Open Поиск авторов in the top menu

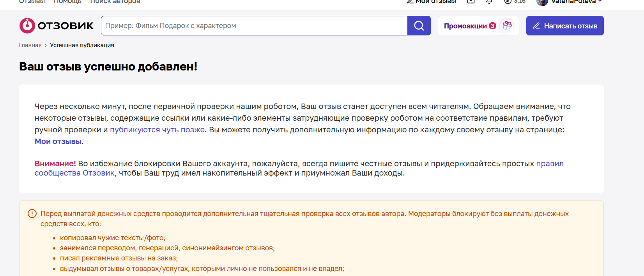(x=115, y=2)
